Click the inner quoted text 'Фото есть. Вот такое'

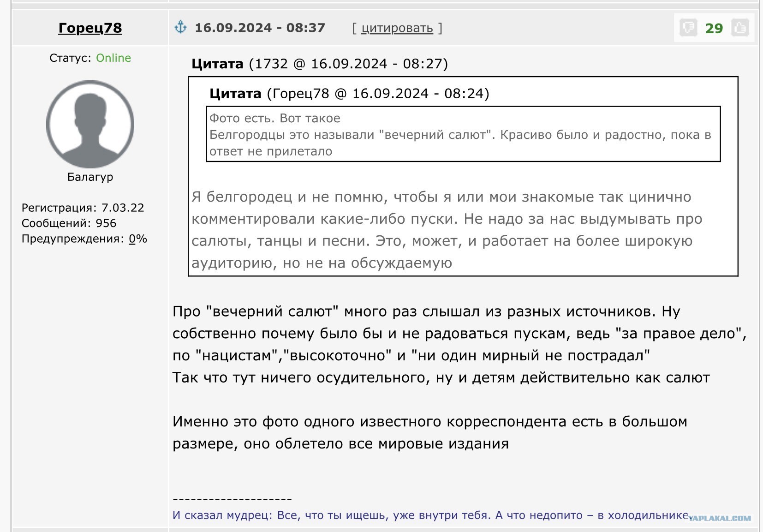[275, 118]
